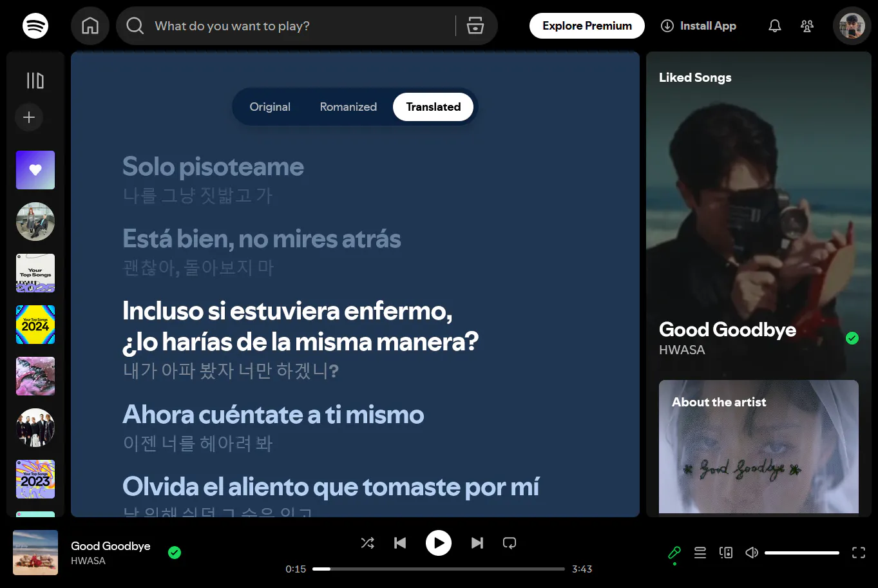The height and width of the screenshot is (588, 878).
Task: Open the pink abstract album in sidebar
Action: 35,376
